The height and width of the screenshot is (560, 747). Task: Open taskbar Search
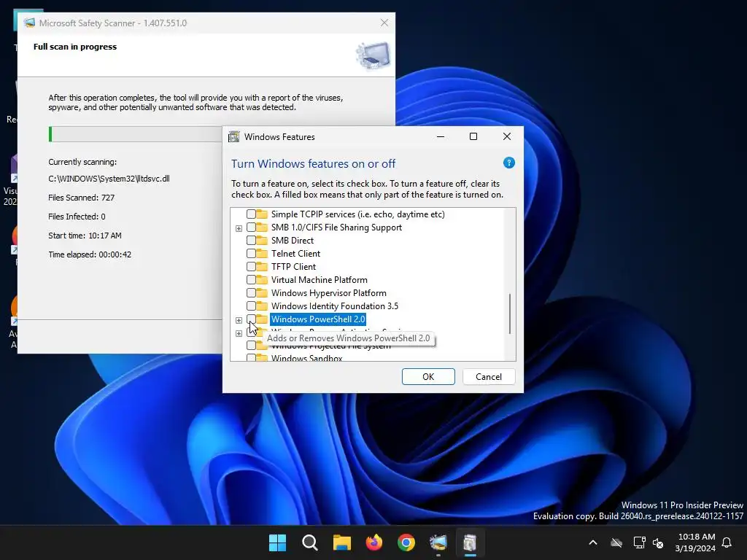309,542
